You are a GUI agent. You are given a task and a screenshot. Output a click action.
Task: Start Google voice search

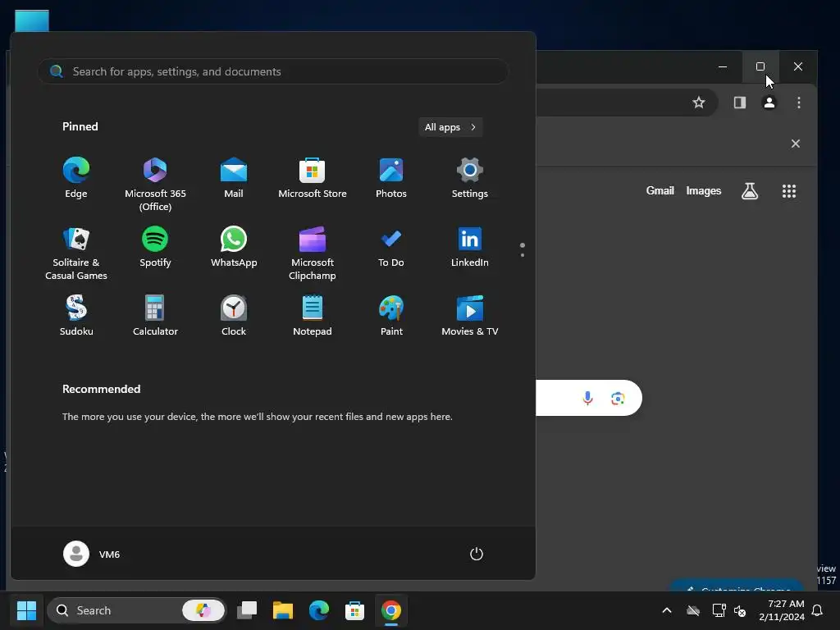[x=587, y=398]
